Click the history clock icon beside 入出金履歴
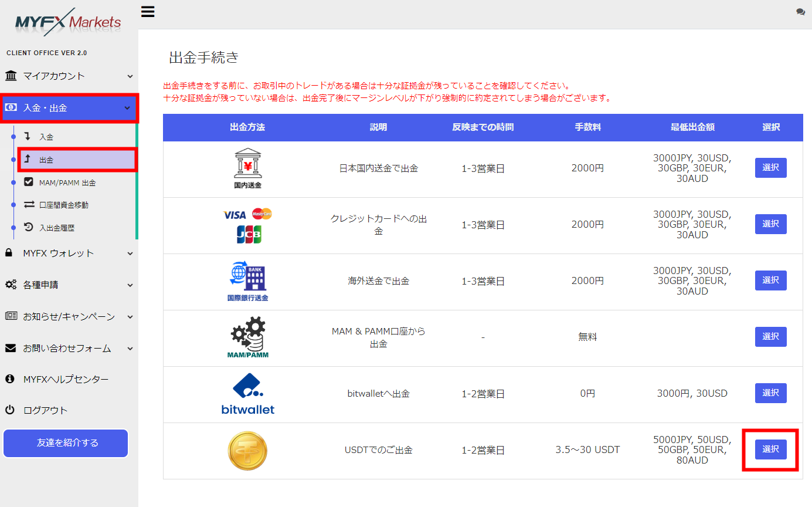Image resolution: width=812 pixels, height=507 pixels. pos(29,227)
